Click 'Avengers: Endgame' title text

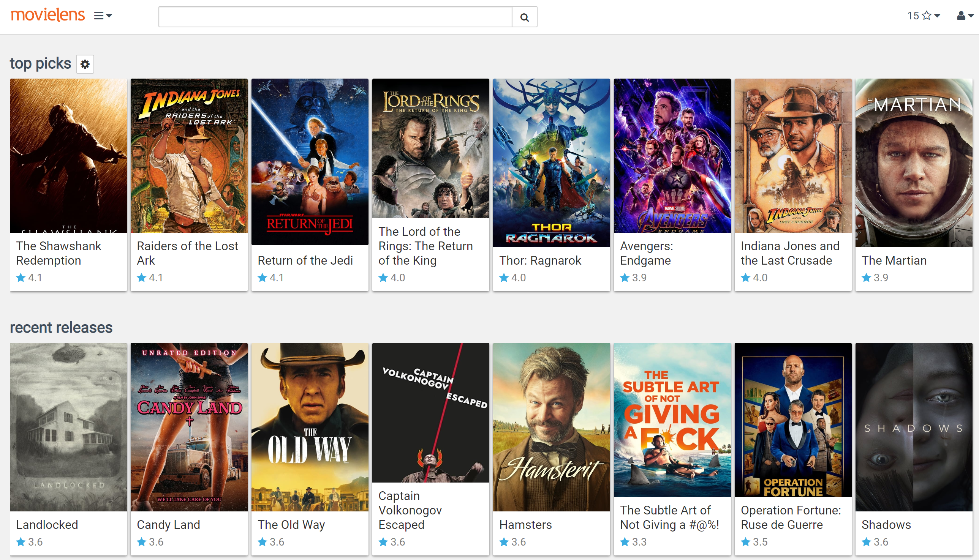[x=647, y=253]
